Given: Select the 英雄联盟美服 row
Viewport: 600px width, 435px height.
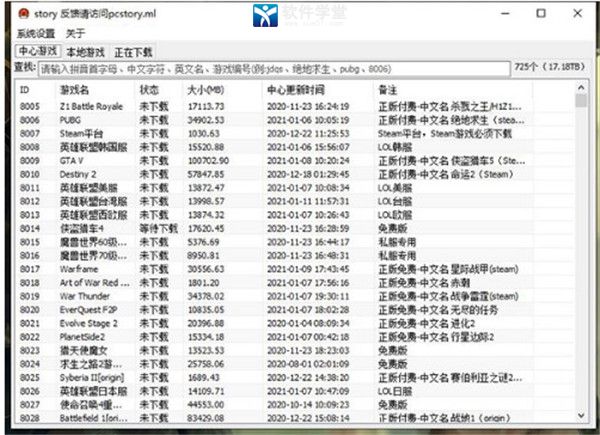Looking at the screenshot, I should (294, 188).
